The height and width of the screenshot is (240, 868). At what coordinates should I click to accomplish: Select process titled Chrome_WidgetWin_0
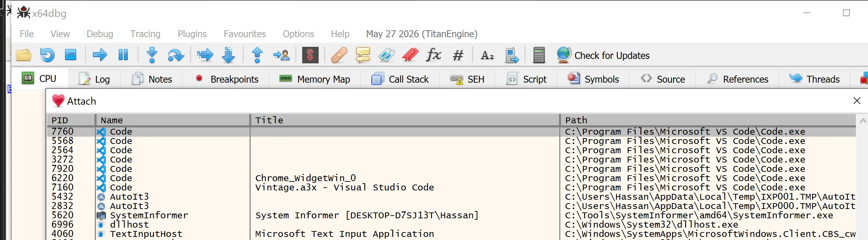pos(451,178)
